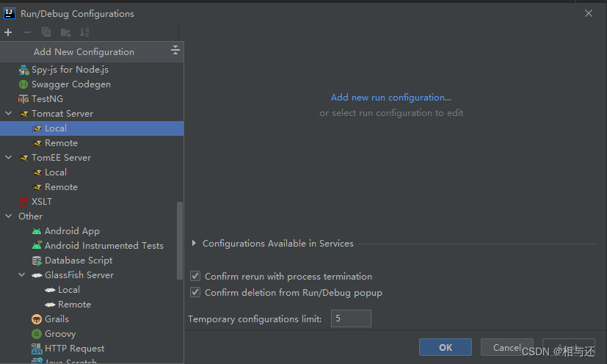
Task: Select the Database Script entry text
Action: [79, 261]
